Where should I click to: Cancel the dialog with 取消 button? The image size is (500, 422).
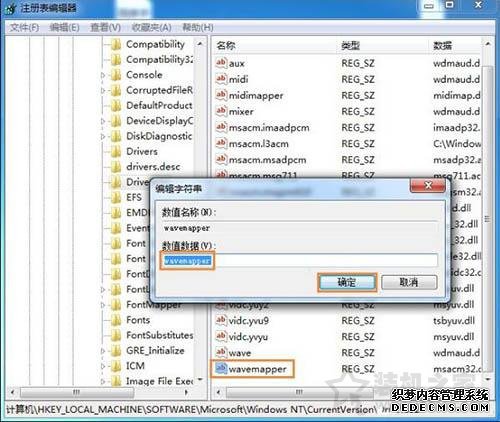409,282
